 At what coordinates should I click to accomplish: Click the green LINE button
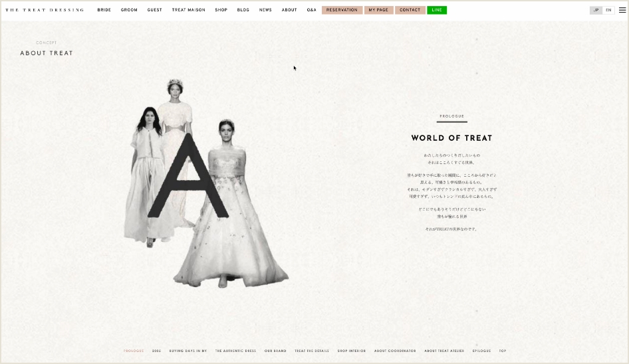click(437, 10)
